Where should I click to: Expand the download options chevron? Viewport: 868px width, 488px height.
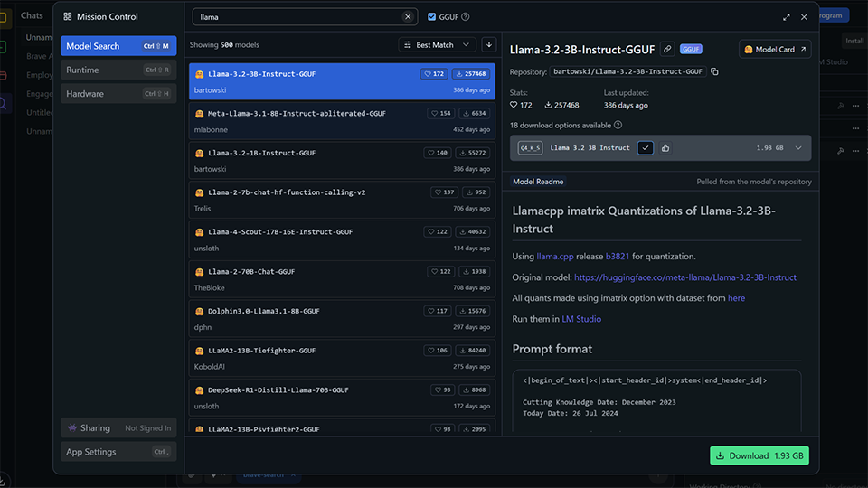coord(798,147)
